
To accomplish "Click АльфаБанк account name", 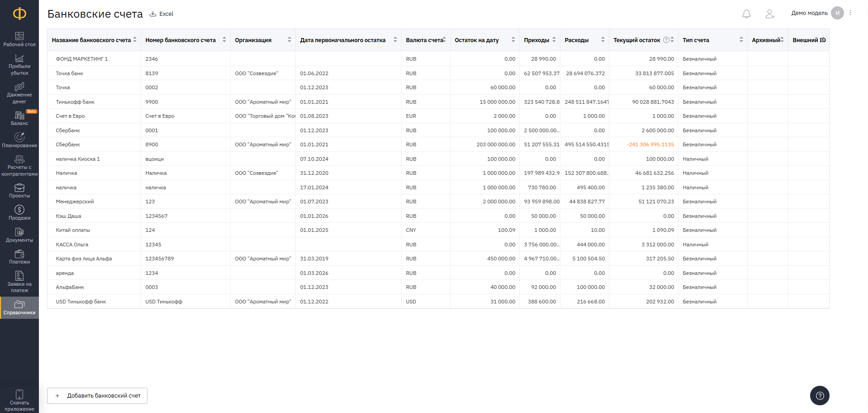I will click(x=70, y=287).
